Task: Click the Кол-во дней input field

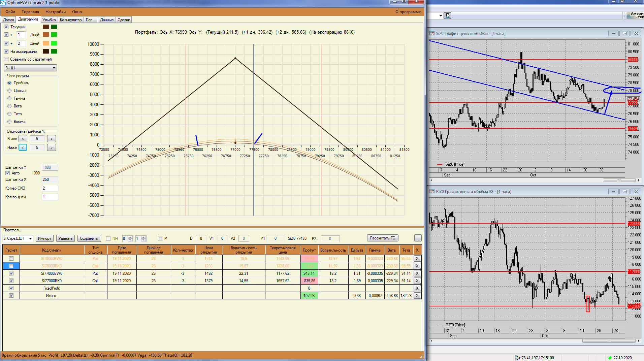Action: tap(50, 197)
